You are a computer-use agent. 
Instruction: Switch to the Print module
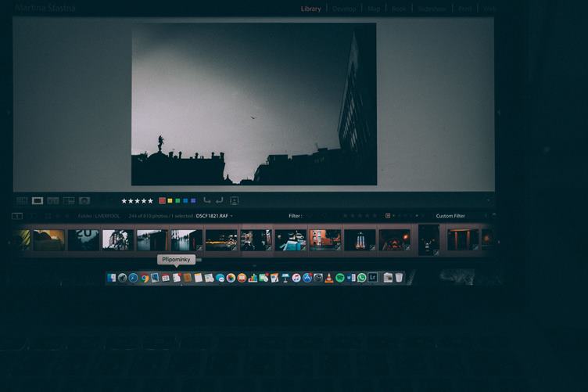[x=465, y=9]
